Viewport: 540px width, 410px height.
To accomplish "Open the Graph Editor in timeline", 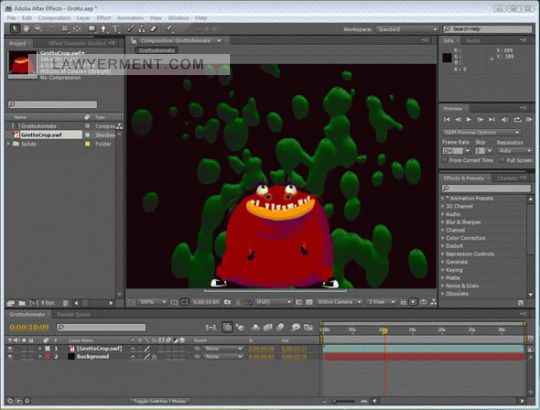I will pyautogui.click(x=308, y=327).
